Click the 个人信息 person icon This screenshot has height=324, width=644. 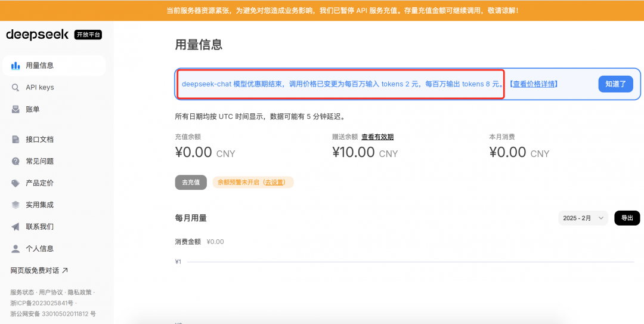(16, 249)
